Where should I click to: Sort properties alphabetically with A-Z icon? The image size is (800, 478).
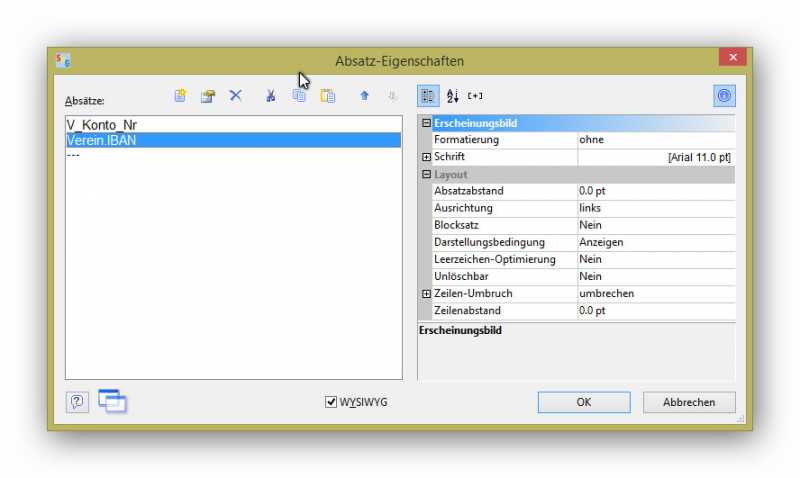[x=452, y=96]
